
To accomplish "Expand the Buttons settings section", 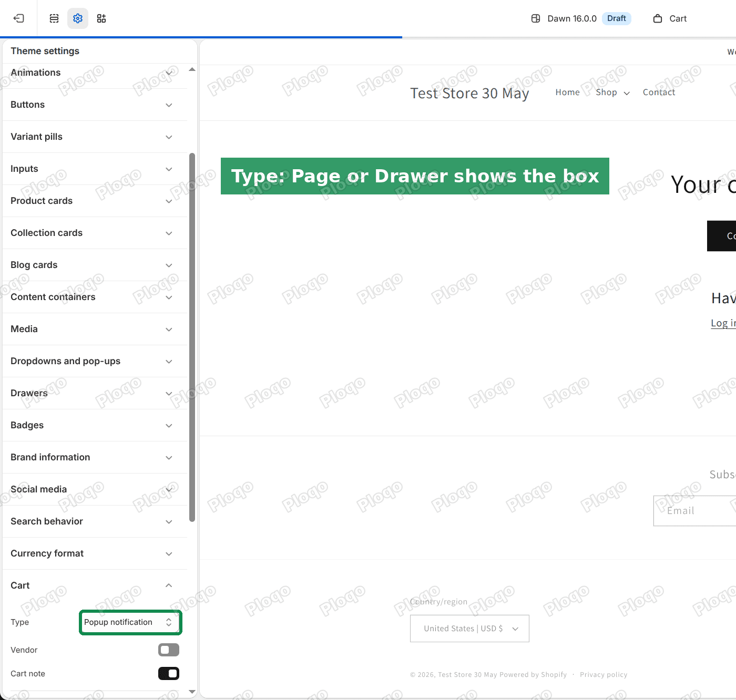I will pos(95,105).
